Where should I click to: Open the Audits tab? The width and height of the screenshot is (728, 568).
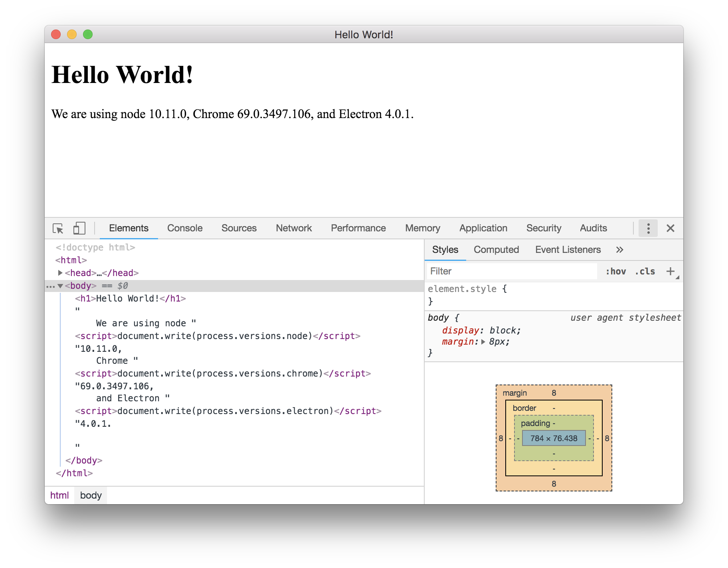point(593,228)
